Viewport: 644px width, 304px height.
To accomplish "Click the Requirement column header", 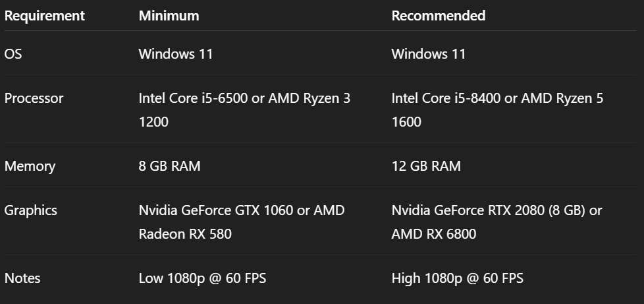I will point(45,16).
